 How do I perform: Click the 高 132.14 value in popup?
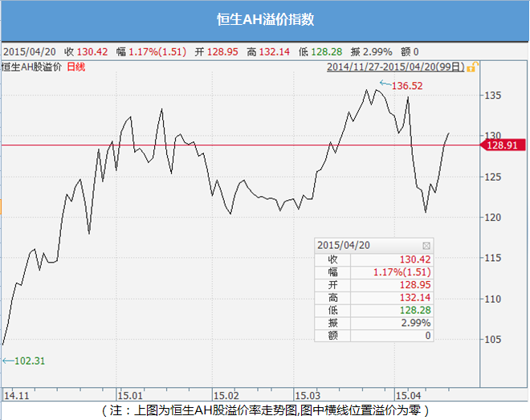(415, 298)
